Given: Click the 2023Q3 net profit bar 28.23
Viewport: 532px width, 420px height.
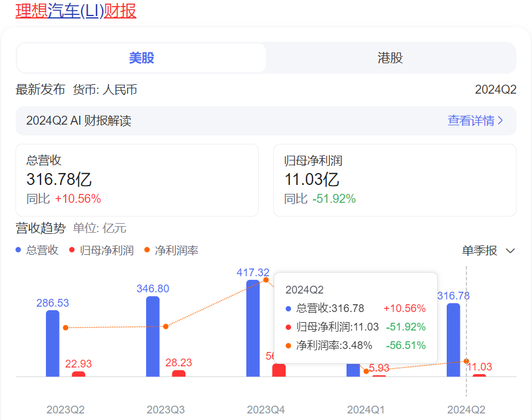Looking at the screenshot, I should click(x=178, y=373).
